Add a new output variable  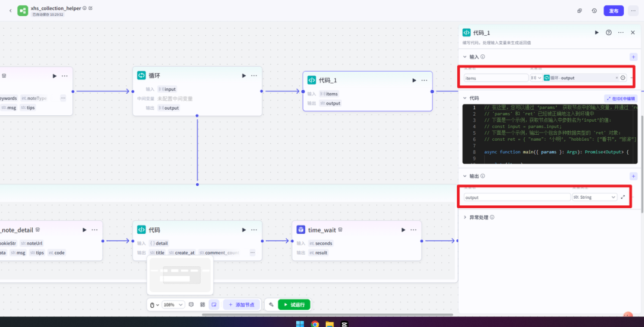633,177
